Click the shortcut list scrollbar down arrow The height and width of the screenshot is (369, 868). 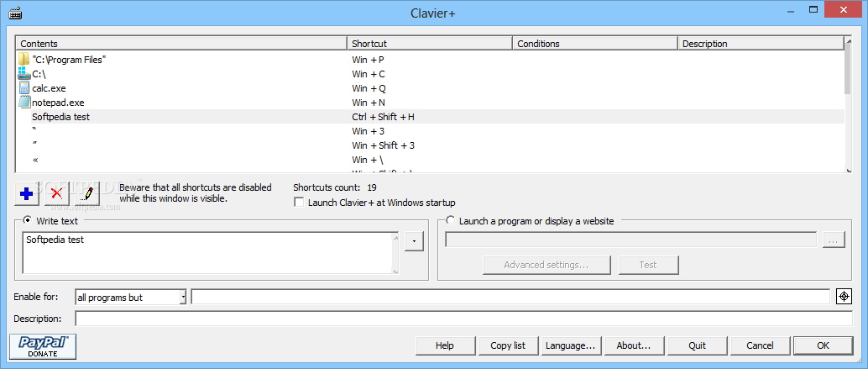pyautogui.click(x=848, y=170)
